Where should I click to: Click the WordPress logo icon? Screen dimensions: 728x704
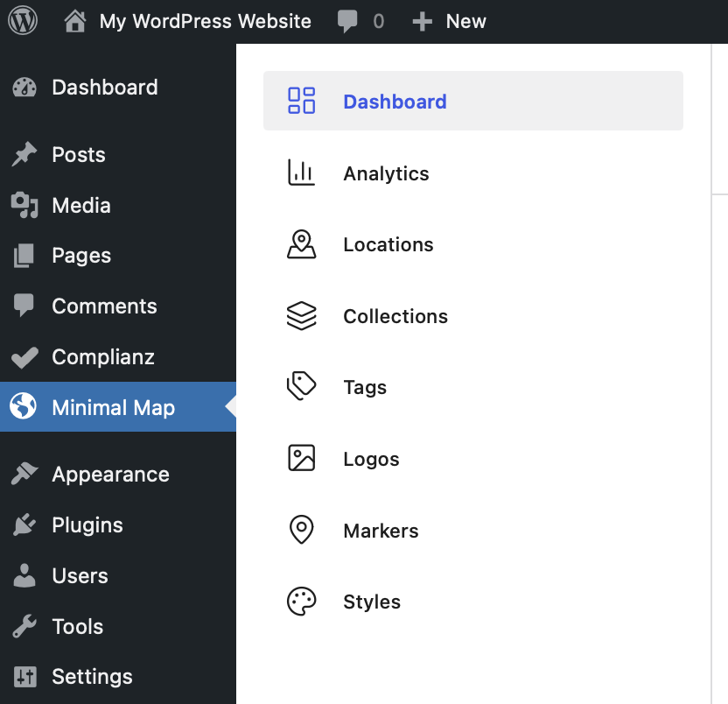23,21
